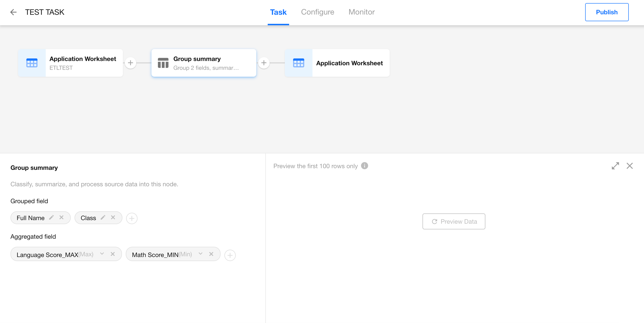Add node after ETLTEST worksheet

pos(131,63)
